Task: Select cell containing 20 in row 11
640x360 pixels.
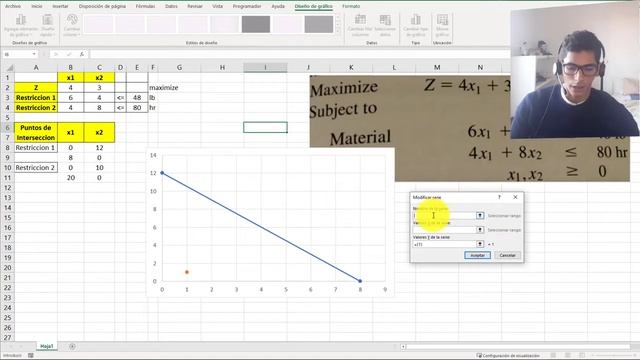Action: (71, 178)
